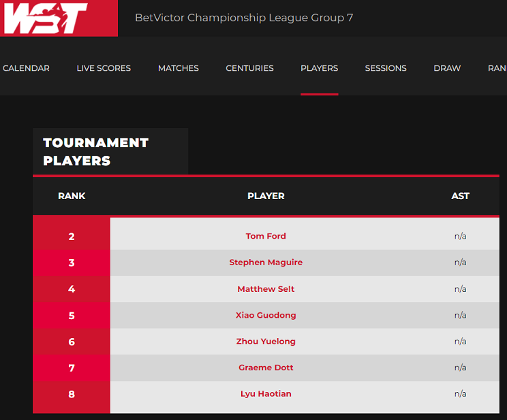The width and height of the screenshot is (507, 420).
Task: Open Stephen Maguire's player link
Action: tap(266, 262)
